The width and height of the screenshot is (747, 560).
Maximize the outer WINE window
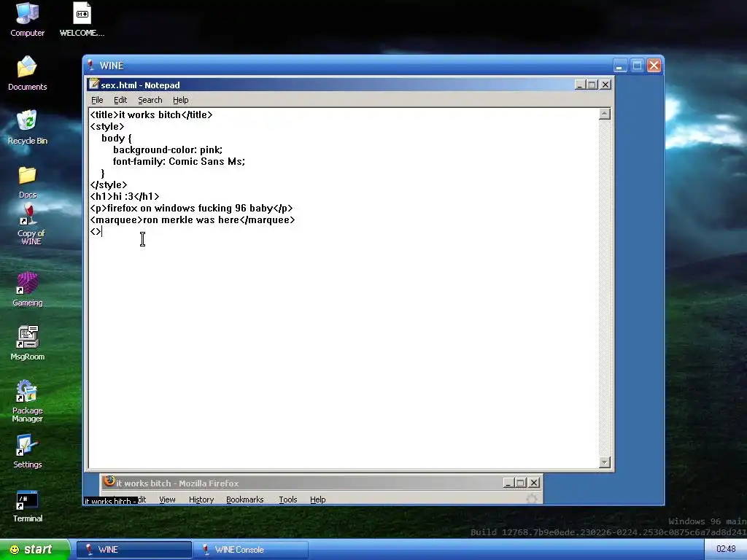[637, 65]
